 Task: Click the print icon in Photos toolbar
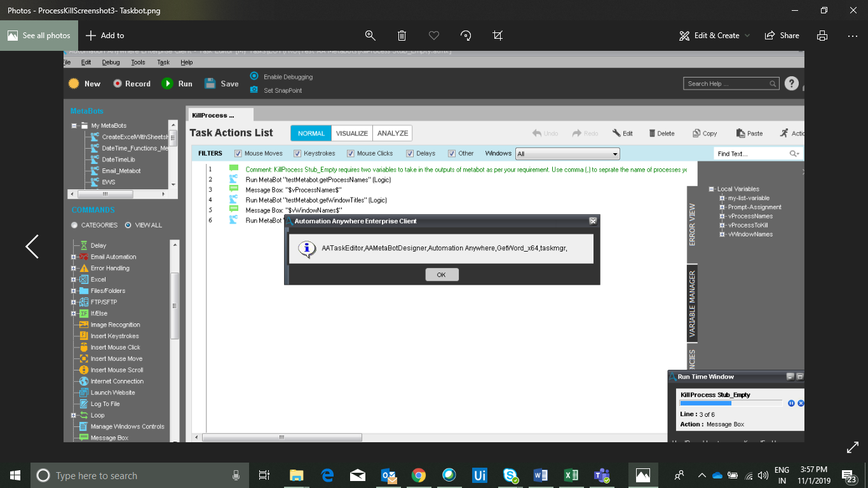click(x=822, y=36)
